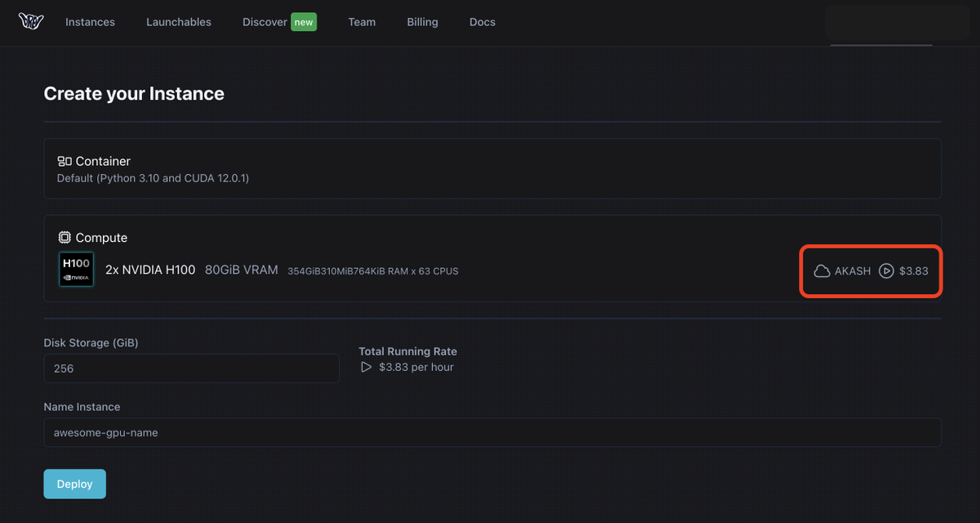This screenshot has width=980, height=523.
Task: Click the RAM and CPUs specification text
Action: [x=373, y=271]
